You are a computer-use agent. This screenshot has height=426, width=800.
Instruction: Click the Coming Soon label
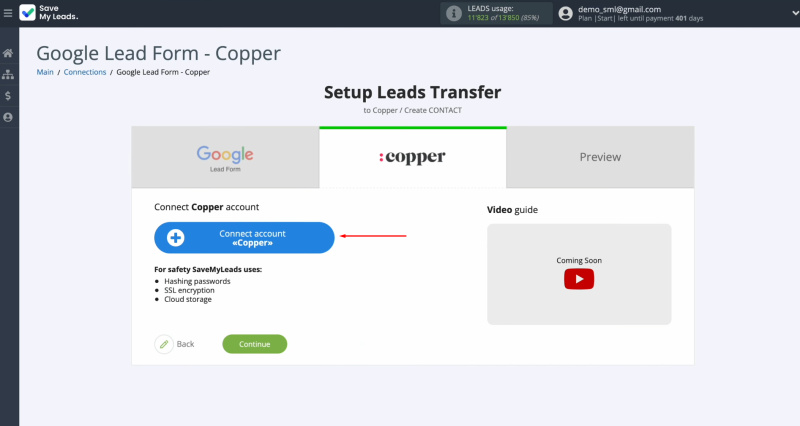tap(579, 260)
